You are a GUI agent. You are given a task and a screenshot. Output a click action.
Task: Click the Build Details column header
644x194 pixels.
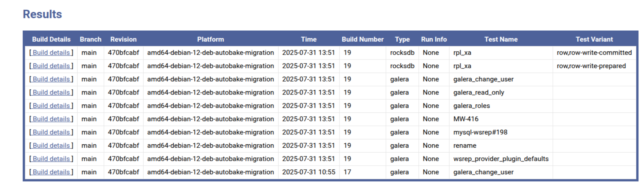[x=51, y=39]
